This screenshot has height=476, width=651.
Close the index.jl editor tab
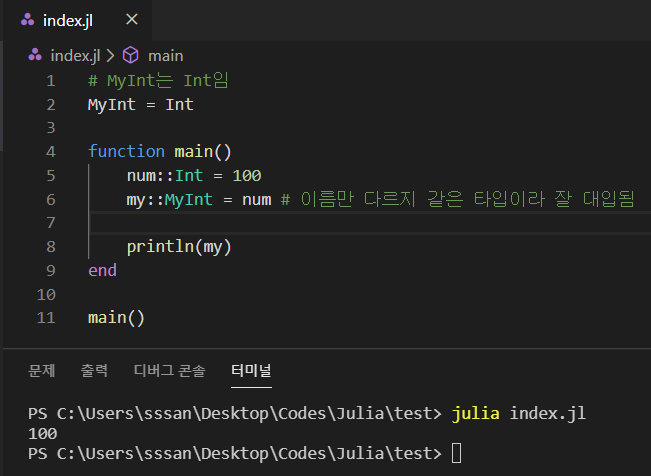131,20
